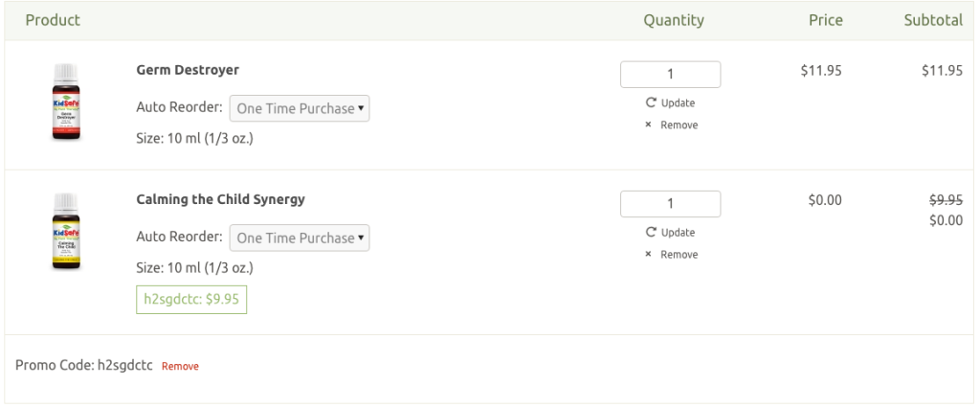This screenshot has width=980, height=408.
Task: Click the crossed-out $9.95 subtotal
Action: click(x=946, y=200)
